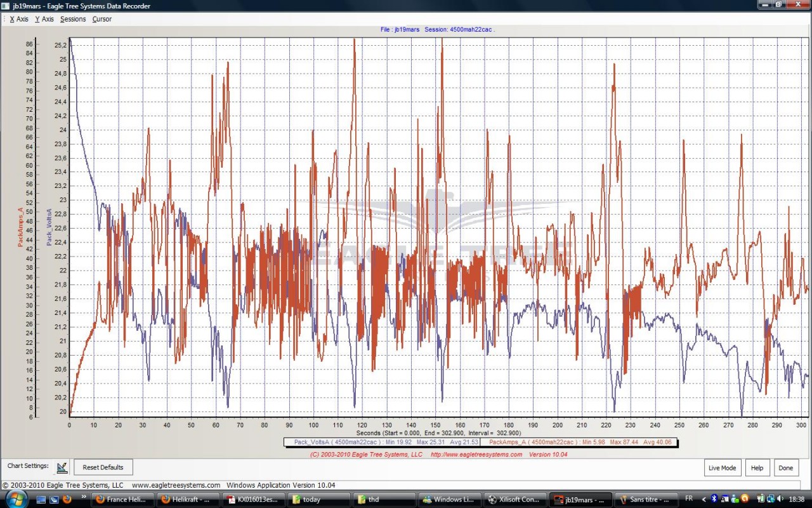Click the FR language indicator

click(x=690, y=499)
